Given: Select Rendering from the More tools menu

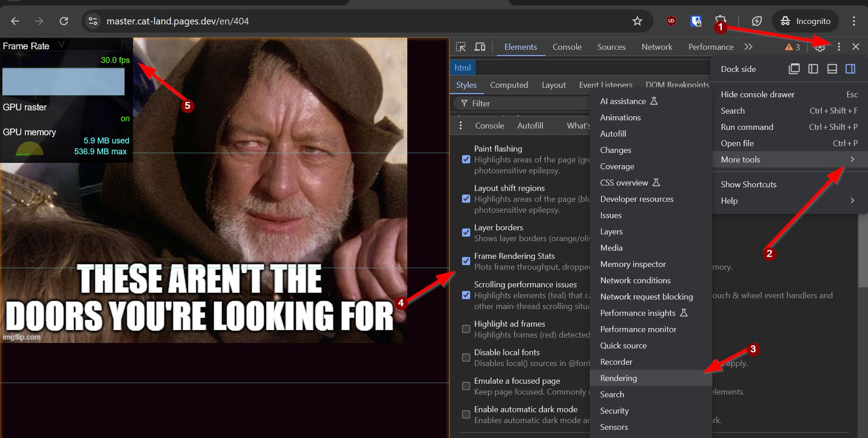Looking at the screenshot, I should (x=619, y=378).
